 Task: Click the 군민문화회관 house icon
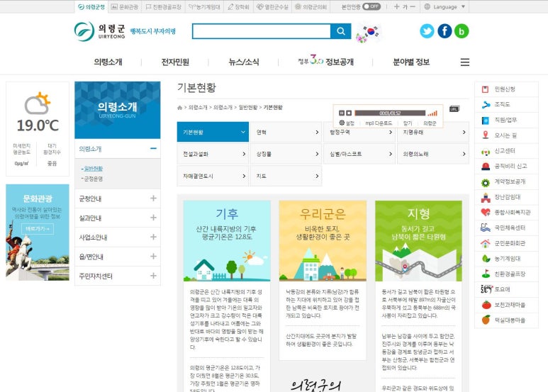[x=486, y=243]
